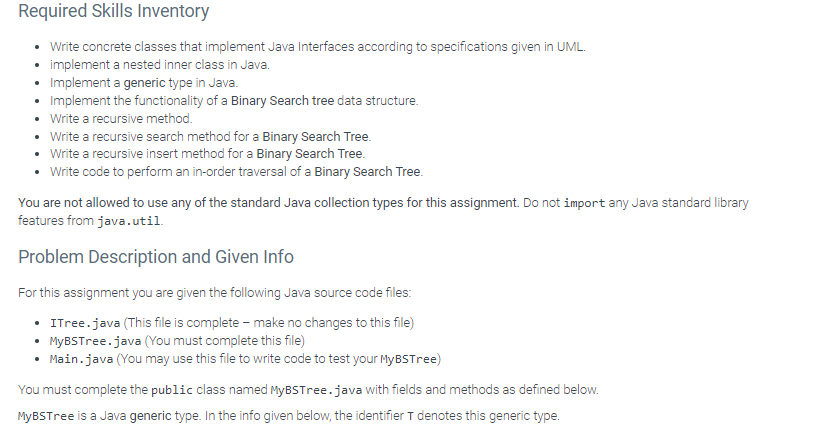
Task: Click the 'Write a recursive method.' bullet
Action: click(121, 119)
